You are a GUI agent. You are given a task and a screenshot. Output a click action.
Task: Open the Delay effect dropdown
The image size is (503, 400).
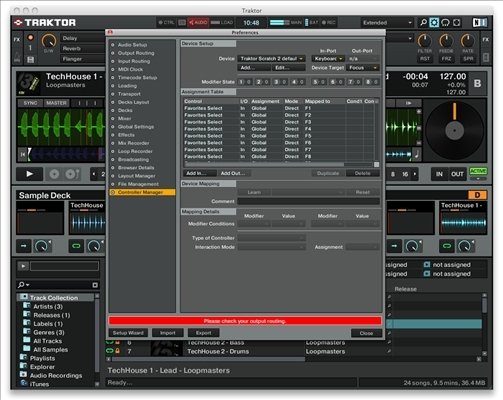click(x=83, y=38)
